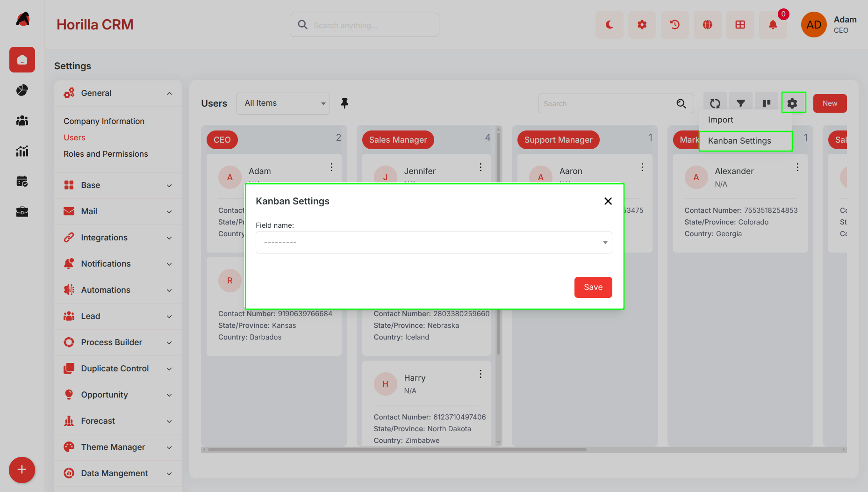Screen dimensions: 868x492
Task: Click the red plus quick-add button
Action: click(22, 470)
